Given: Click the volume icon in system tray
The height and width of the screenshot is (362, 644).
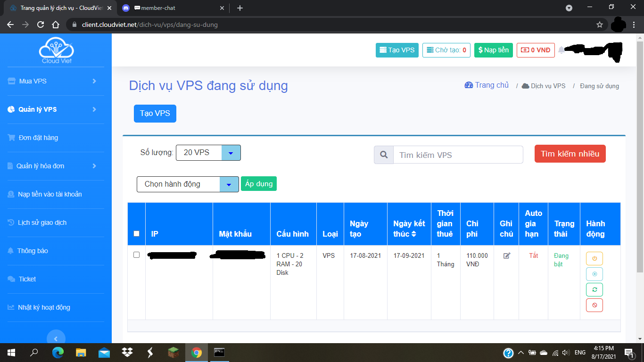Looking at the screenshot, I should tap(566, 353).
